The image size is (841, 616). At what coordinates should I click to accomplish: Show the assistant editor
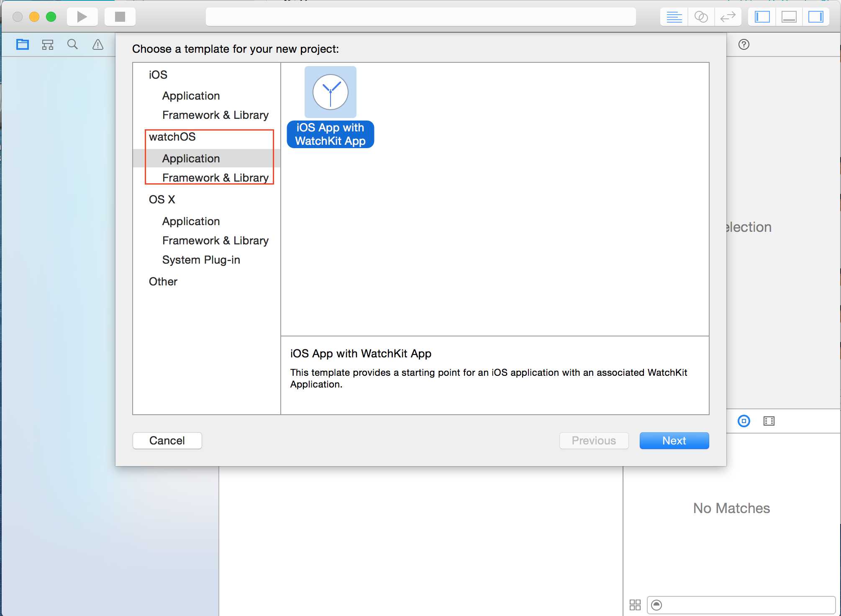pyautogui.click(x=701, y=17)
